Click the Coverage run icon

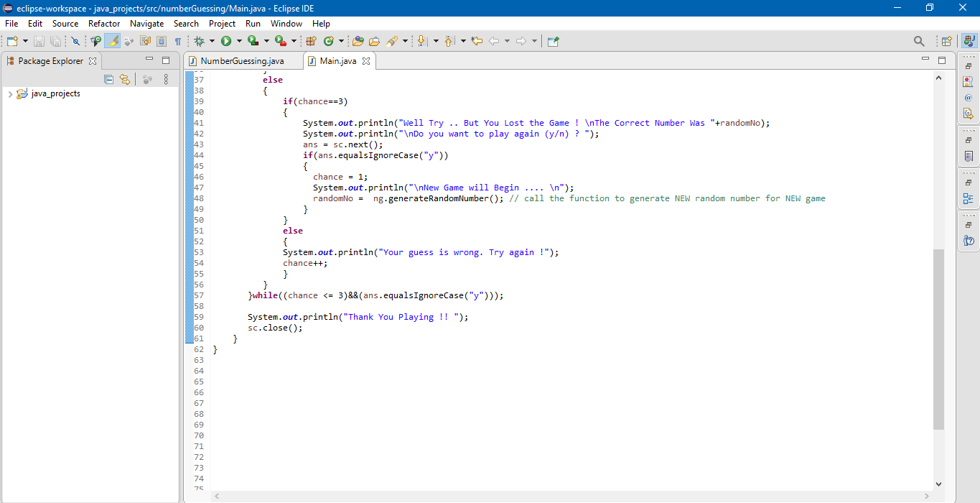tap(253, 41)
